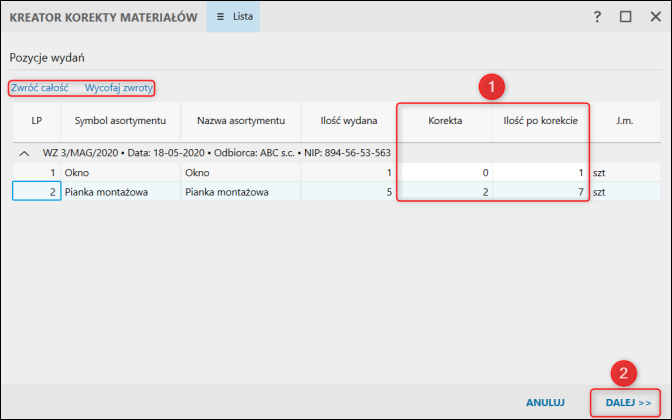
Task: Open the Lista menu tab
Action: pyautogui.click(x=233, y=17)
